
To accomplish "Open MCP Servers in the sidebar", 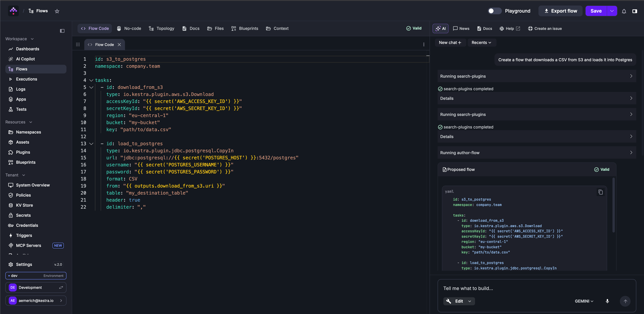I will tap(36, 245).
